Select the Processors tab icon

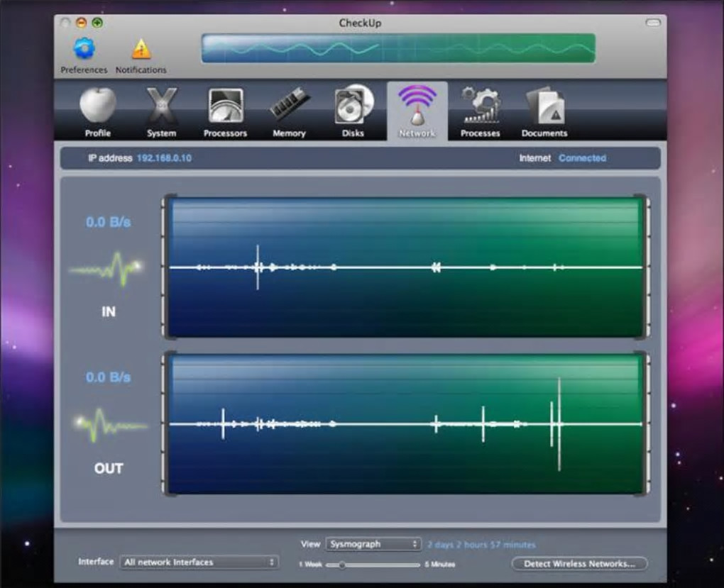click(225, 111)
